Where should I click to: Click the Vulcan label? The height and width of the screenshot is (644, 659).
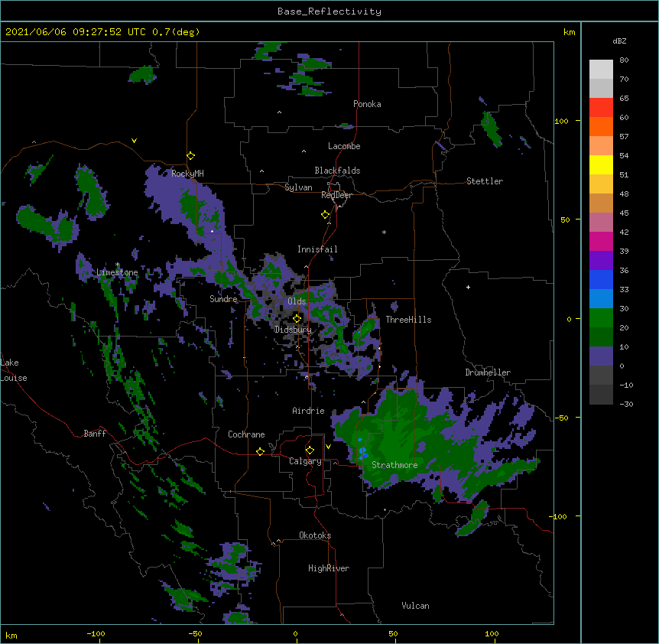[415, 606]
